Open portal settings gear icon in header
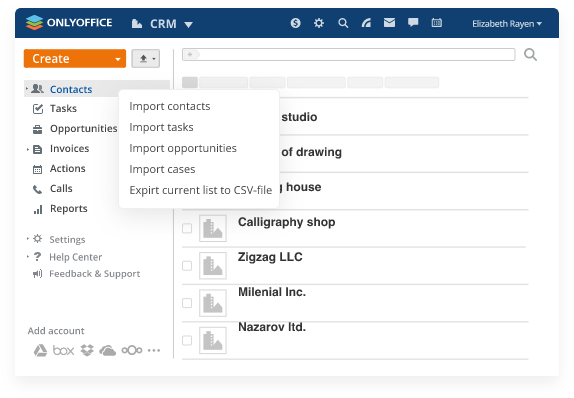 tap(319, 23)
